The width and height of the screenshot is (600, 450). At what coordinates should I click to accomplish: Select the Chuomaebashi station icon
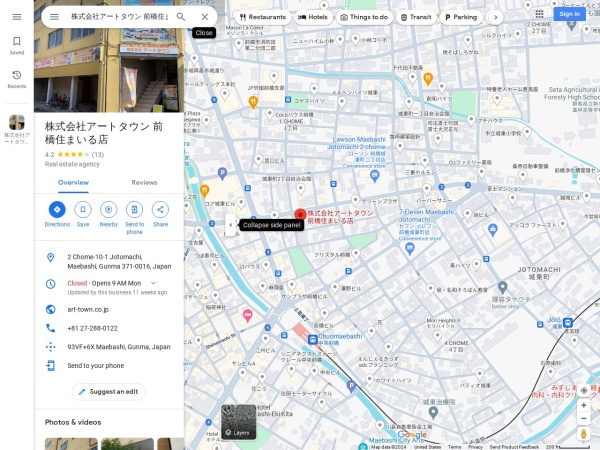[312, 339]
